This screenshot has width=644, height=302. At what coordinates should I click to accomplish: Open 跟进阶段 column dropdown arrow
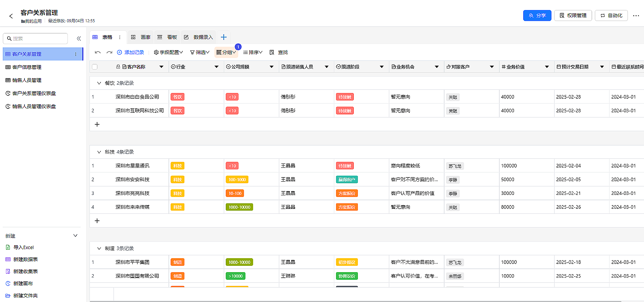pos(382,67)
